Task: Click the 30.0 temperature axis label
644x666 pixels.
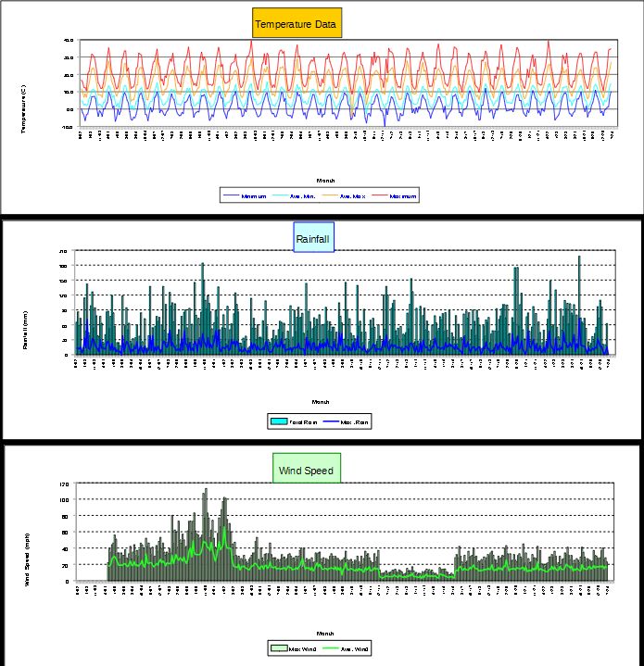Action: point(69,57)
